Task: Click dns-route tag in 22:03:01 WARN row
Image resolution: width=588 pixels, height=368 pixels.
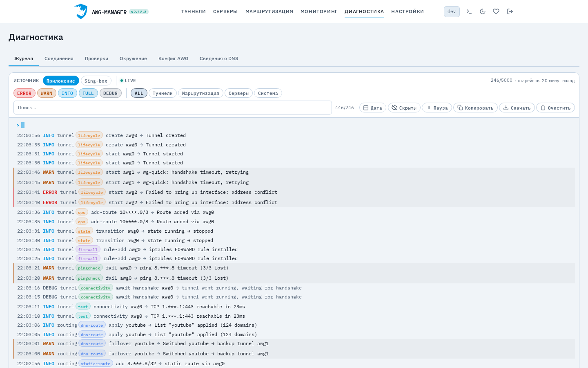Action: click(x=92, y=343)
